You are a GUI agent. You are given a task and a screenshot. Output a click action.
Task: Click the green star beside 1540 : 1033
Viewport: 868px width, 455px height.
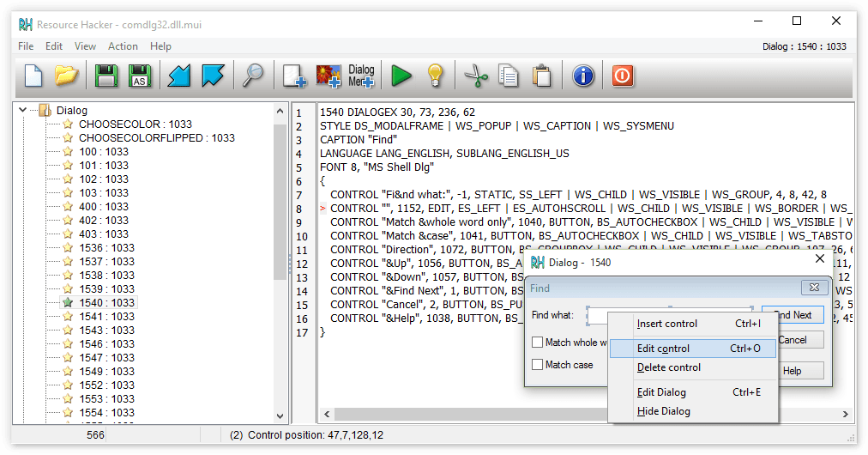point(68,302)
